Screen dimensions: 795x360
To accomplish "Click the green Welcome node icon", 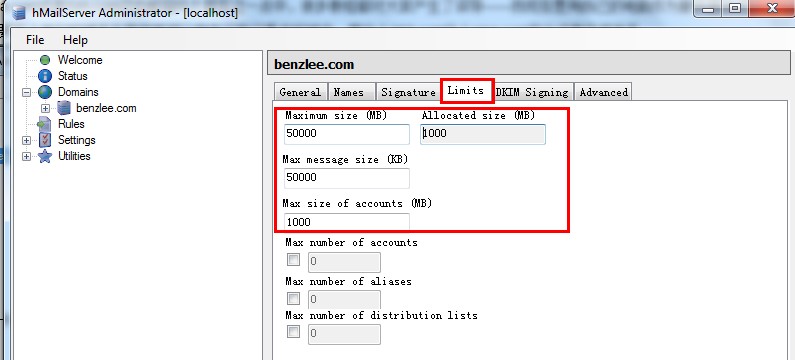I will [x=45, y=60].
